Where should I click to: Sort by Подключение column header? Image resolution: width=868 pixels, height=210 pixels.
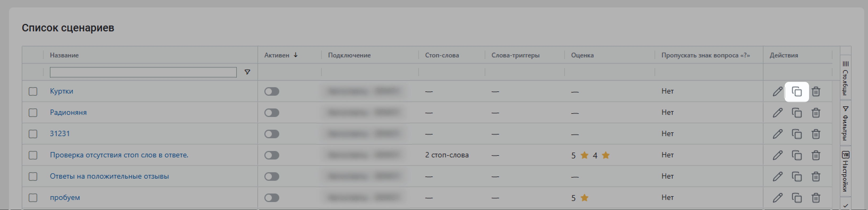(x=349, y=55)
